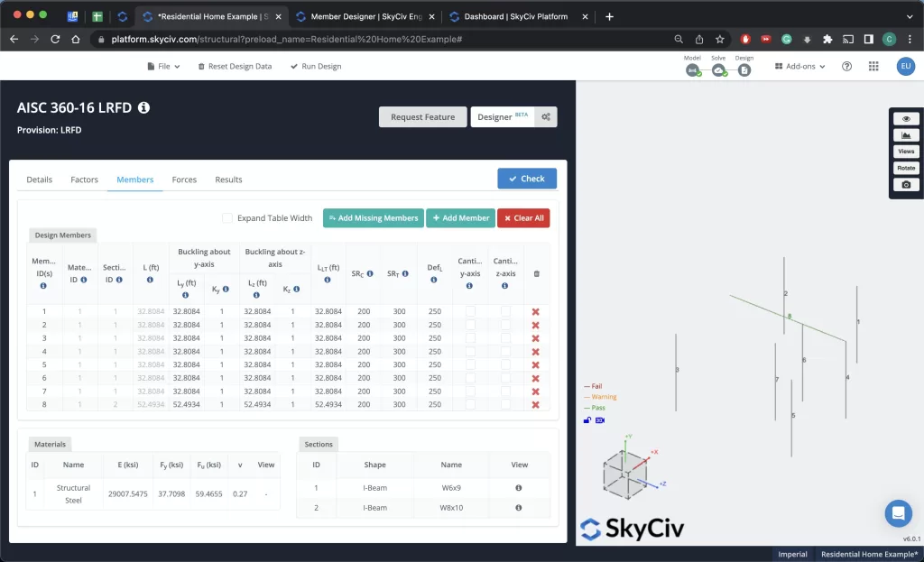
Task: Take screenshot with camera icon
Action: tap(906, 184)
